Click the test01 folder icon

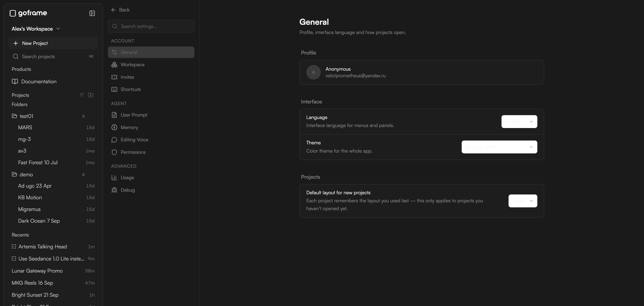[14, 116]
